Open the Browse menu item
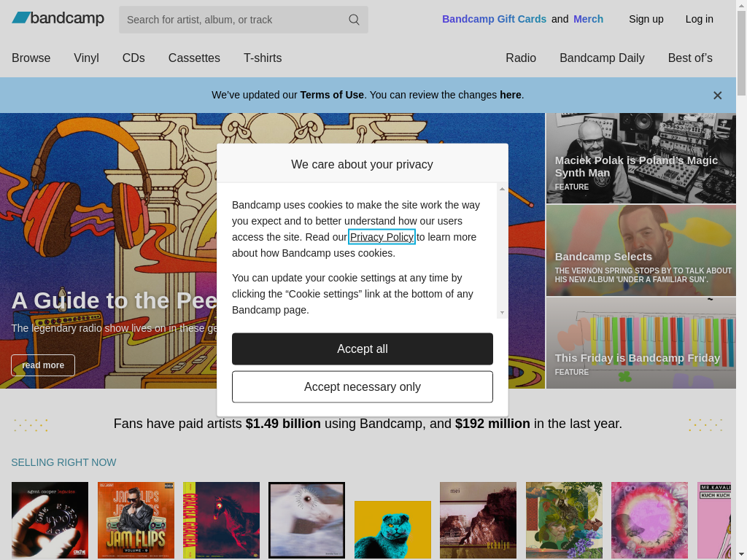747x560 pixels. (31, 58)
